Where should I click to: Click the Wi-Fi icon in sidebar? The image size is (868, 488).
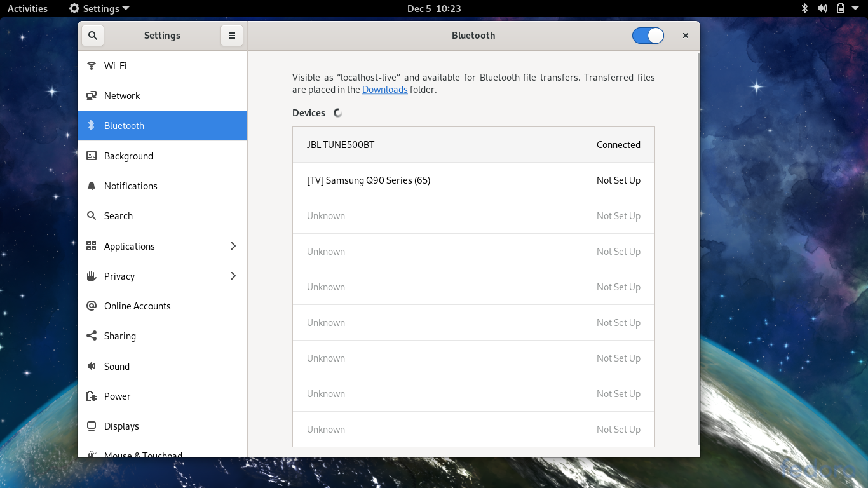[x=92, y=65]
